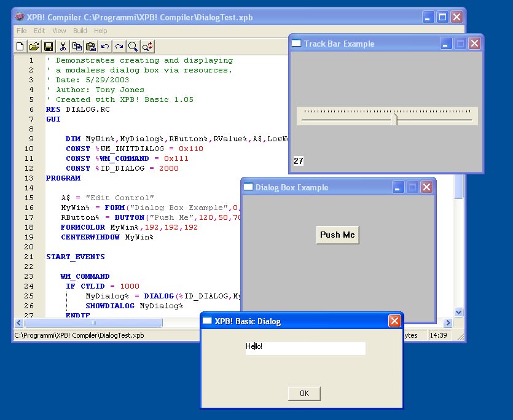Image resolution: width=513 pixels, height=420 pixels.
Task: Open a file using the folder icon
Action: tap(34, 47)
